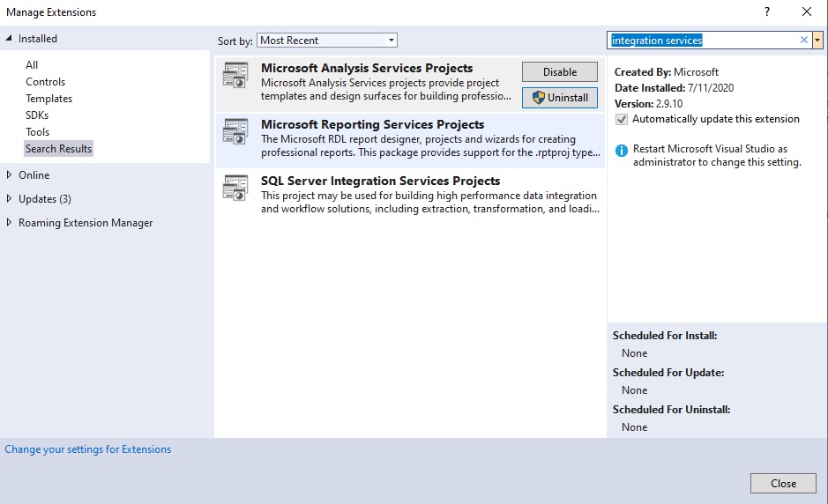Select Microsoft Reporting Services Projects entry
Screen dimensions: 828x504
410,139
